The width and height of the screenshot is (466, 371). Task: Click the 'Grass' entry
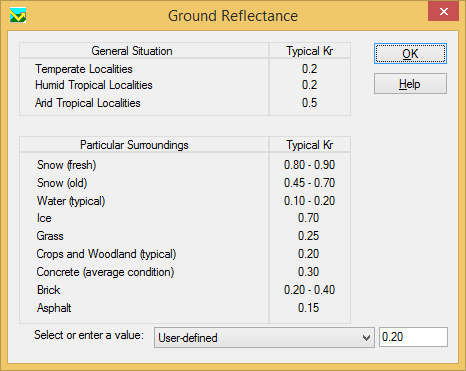(x=50, y=236)
